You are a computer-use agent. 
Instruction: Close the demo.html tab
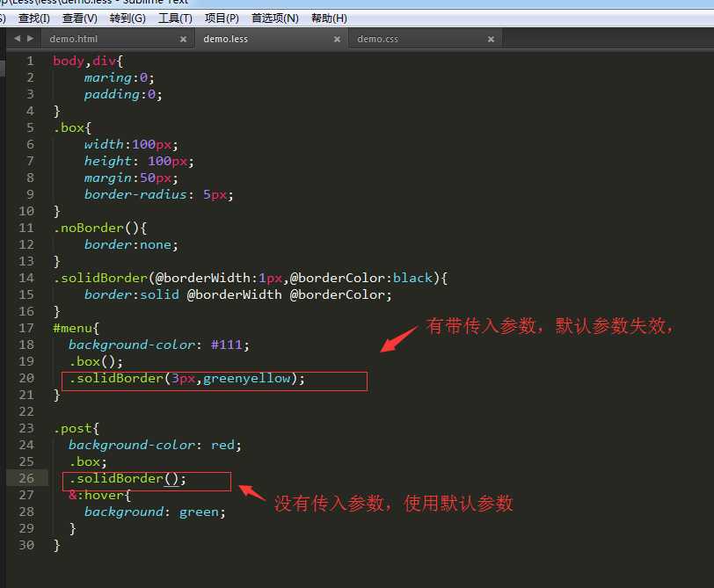(183, 40)
